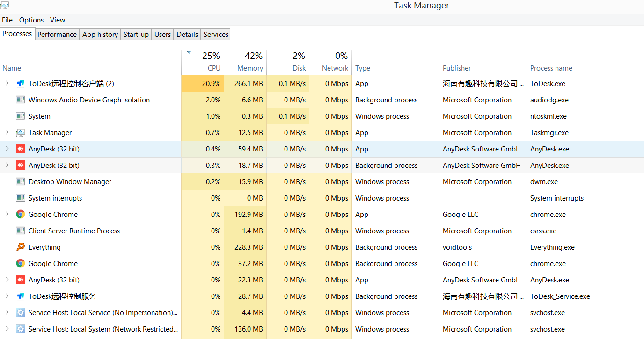Click the 20.9% CPU value cell
Image resolution: width=644 pixels, height=339 pixels.
coord(203,84)
